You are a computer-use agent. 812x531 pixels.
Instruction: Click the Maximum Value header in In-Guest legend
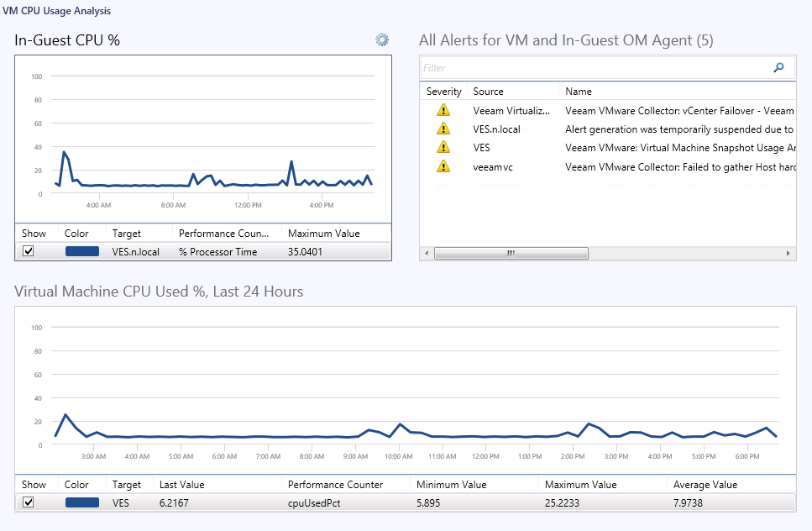click(x=323, y=233)
